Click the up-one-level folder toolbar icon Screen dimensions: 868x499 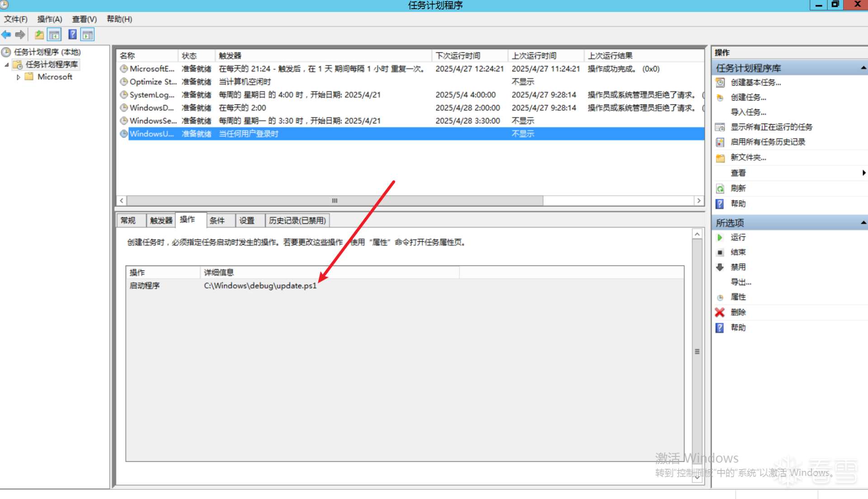(39, 34)
